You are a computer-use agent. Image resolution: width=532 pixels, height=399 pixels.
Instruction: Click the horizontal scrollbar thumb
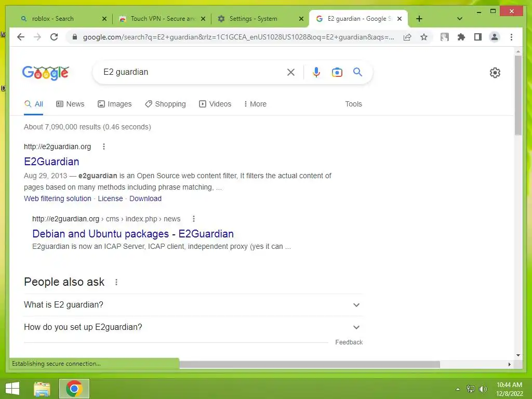310,364
